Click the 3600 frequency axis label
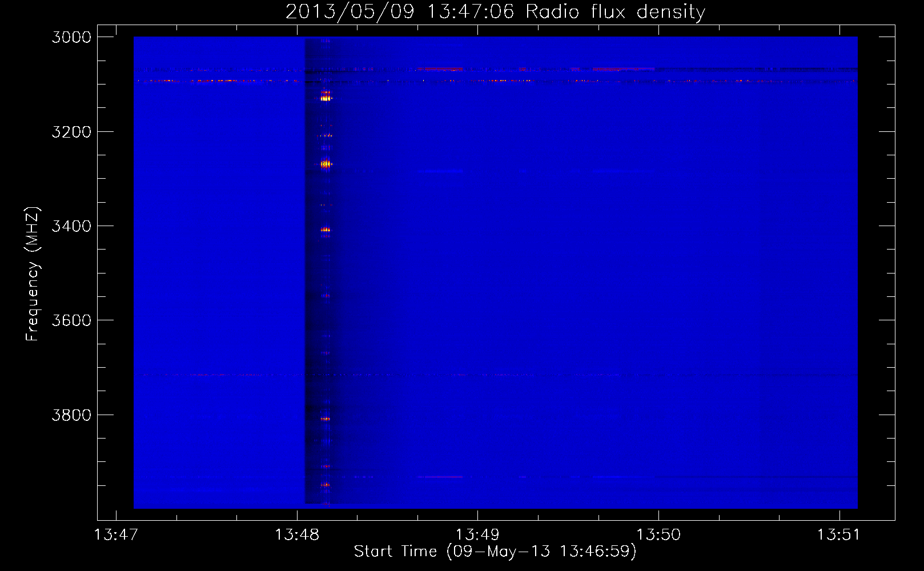Viewport: 924px width, 571px height. [x=71, y=320]
